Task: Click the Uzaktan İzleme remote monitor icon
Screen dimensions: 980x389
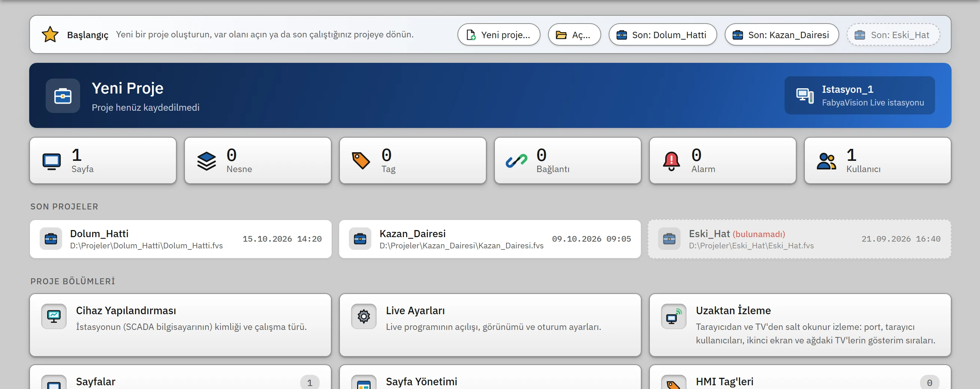Action: pos(673,316)
